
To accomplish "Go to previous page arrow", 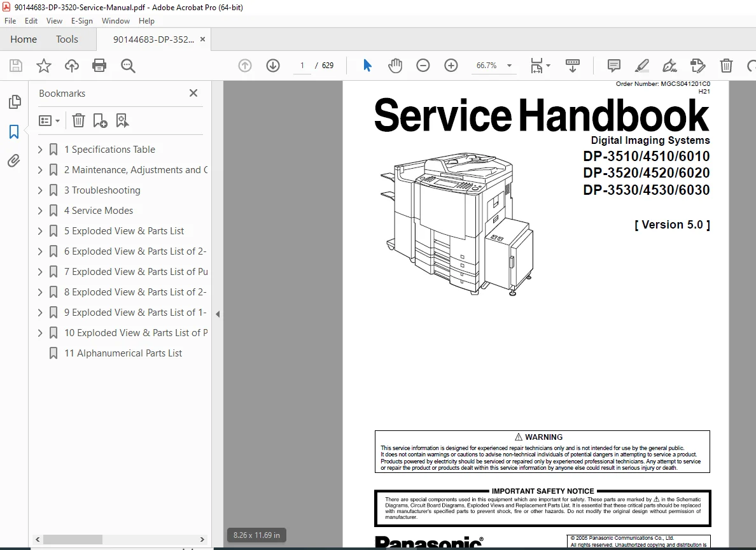I will [245, 66].
